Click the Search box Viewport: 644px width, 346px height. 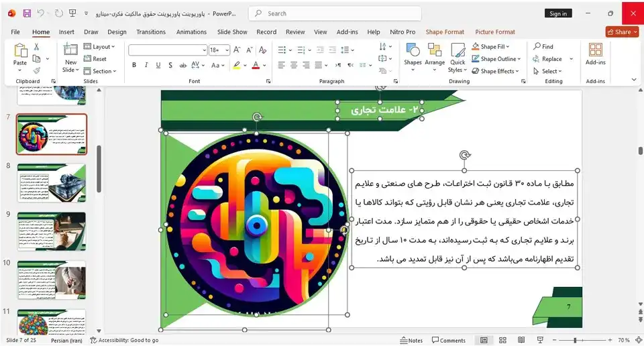click(335, 13)
